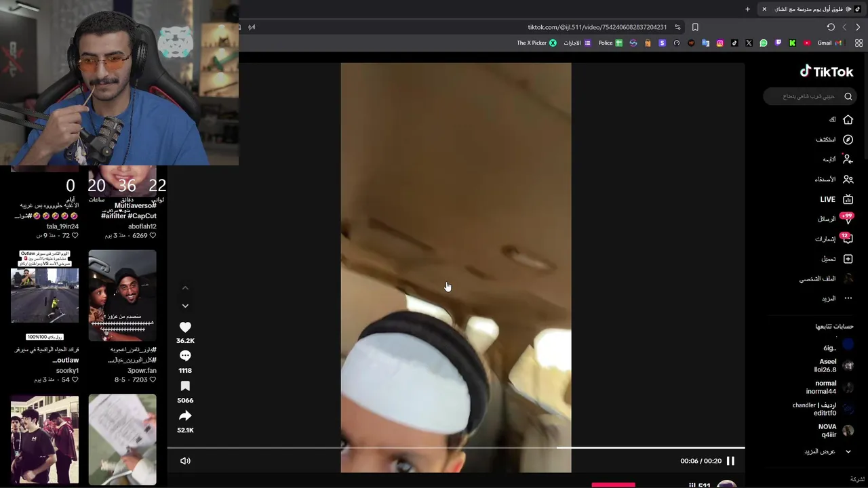Open the Friends icon in TikTok sidebar
This screenshot has width=868, height=488.
(x=848, y=179)
